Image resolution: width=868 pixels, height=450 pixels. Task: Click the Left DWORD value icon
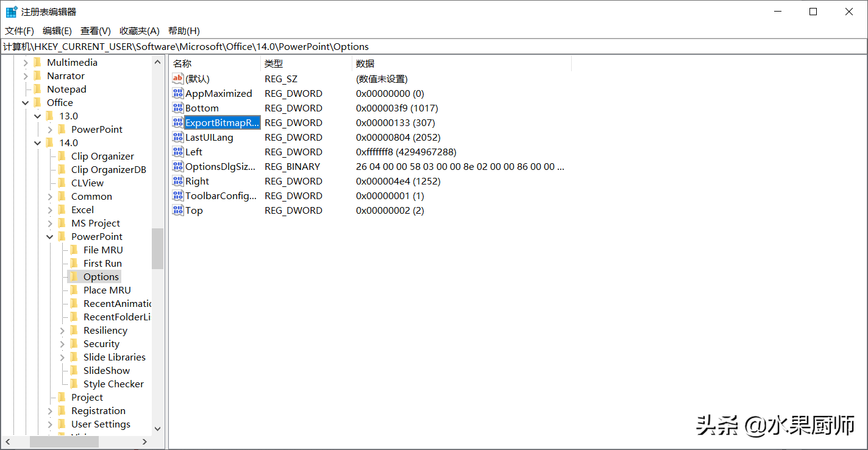tap(178, 152)
